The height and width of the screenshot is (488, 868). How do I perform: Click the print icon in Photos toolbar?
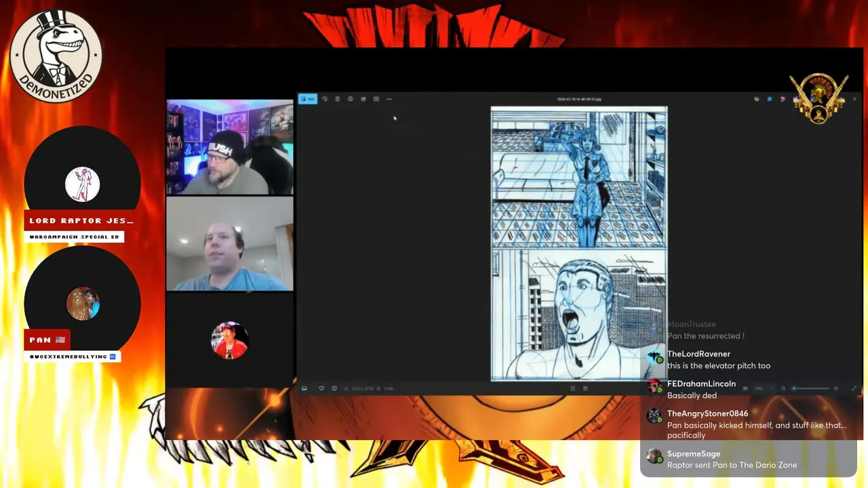click(x=350, y=99)
